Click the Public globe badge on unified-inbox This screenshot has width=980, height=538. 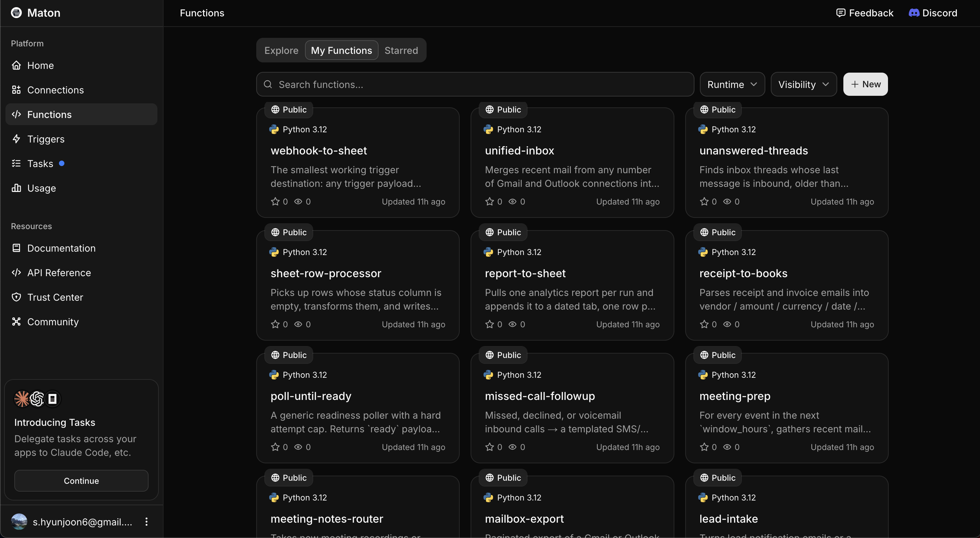[x=503, y=110]
